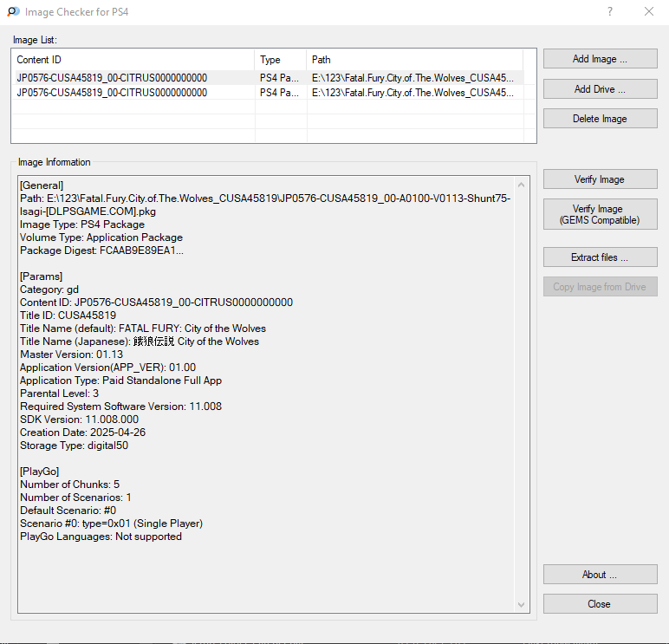Click the Package Digest line
Viewport: 669px width, 644px height.
[101, 250]
